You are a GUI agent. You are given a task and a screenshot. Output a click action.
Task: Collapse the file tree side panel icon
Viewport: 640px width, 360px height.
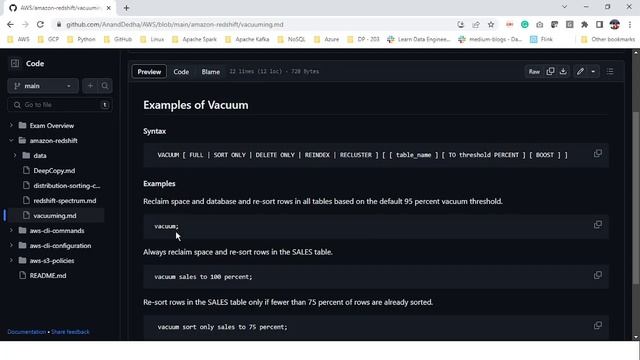(15, 63)
